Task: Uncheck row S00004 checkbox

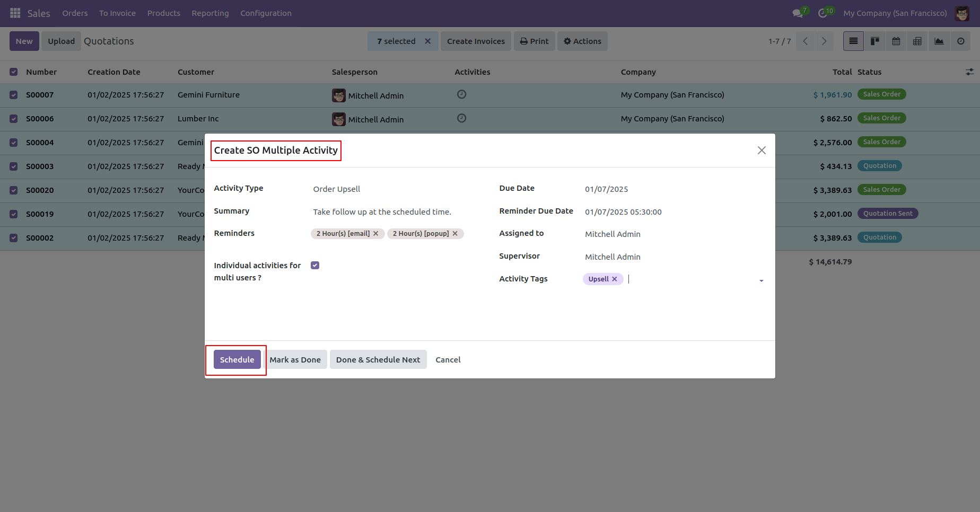Action: pos(14,143)
